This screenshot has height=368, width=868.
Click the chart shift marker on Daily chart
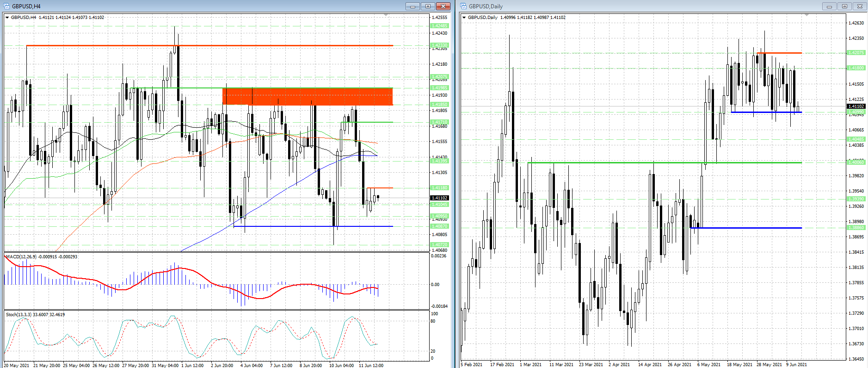807,15
